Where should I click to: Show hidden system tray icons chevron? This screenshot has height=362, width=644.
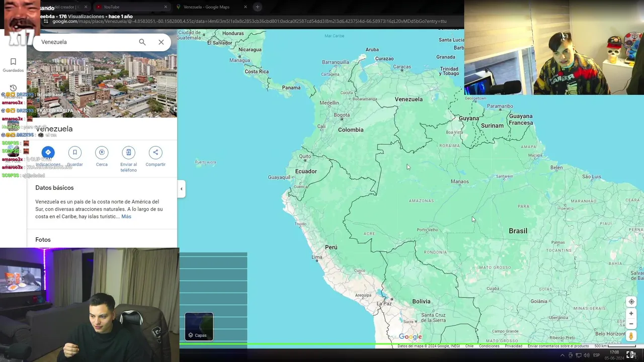point(562,355)
